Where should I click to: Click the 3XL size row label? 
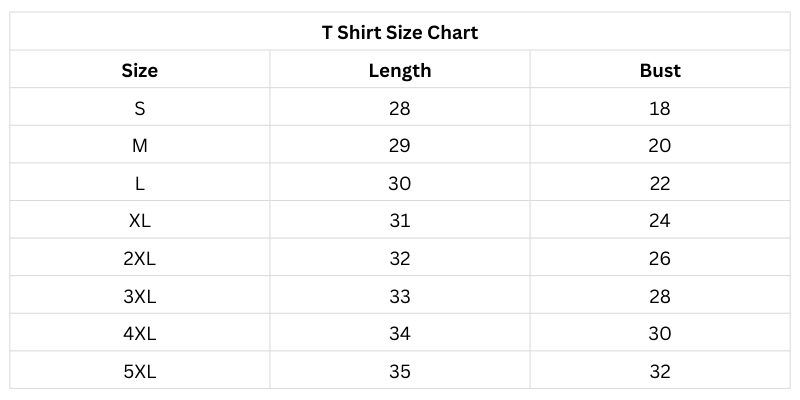coord(140,296)
